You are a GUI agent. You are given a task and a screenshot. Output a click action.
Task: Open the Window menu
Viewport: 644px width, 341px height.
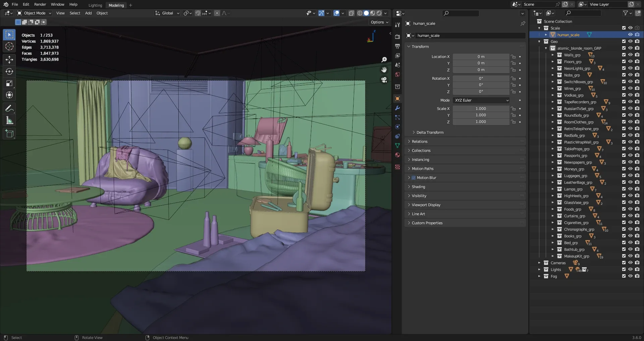57,4
